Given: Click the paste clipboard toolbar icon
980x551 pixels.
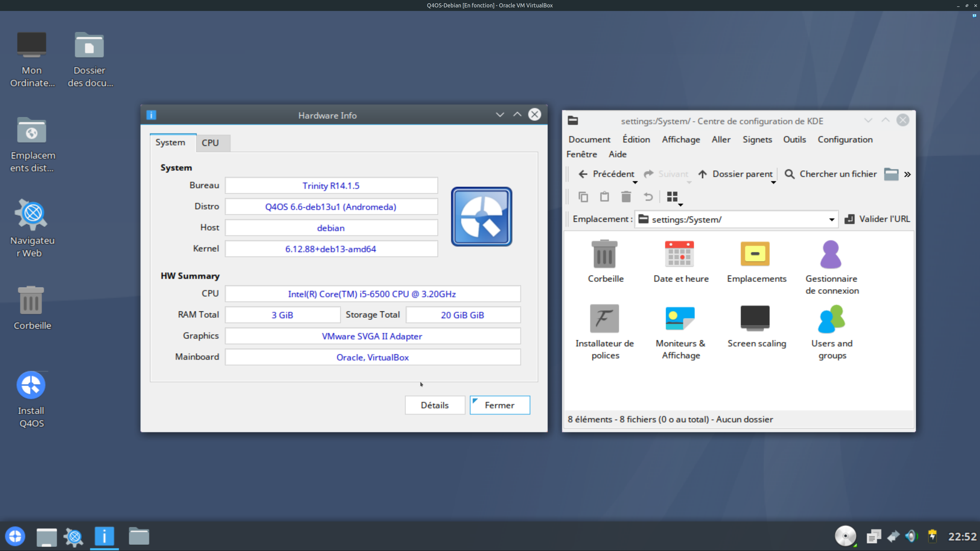Looking at the screenshot, I should pyautogui.click(x=605, y=197).
